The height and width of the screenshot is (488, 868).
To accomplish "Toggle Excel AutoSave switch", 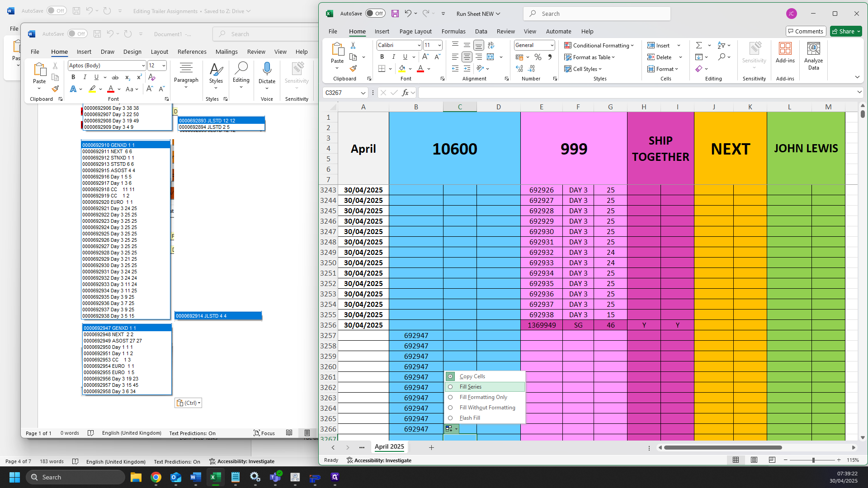I will point(375,14).
